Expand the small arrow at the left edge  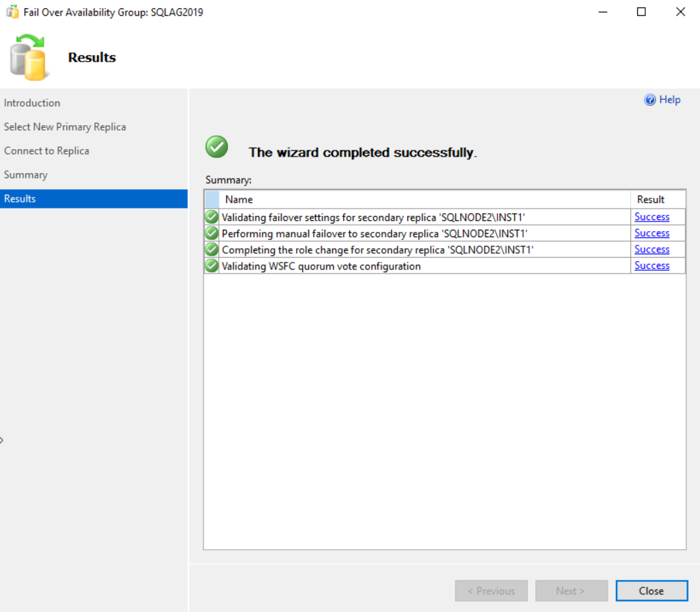click(x=2, y=440)
